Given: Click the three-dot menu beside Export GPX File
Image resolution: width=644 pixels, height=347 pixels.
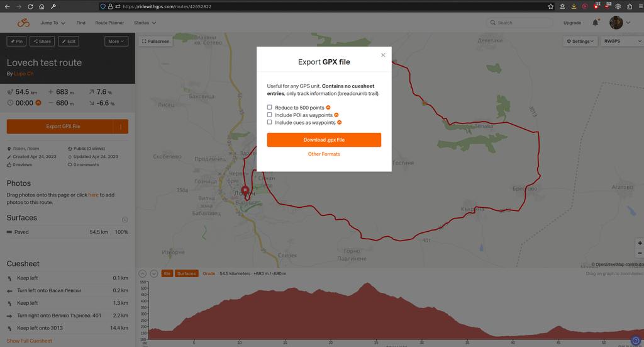Looking at the screenshot, I should tap(121, 127).
